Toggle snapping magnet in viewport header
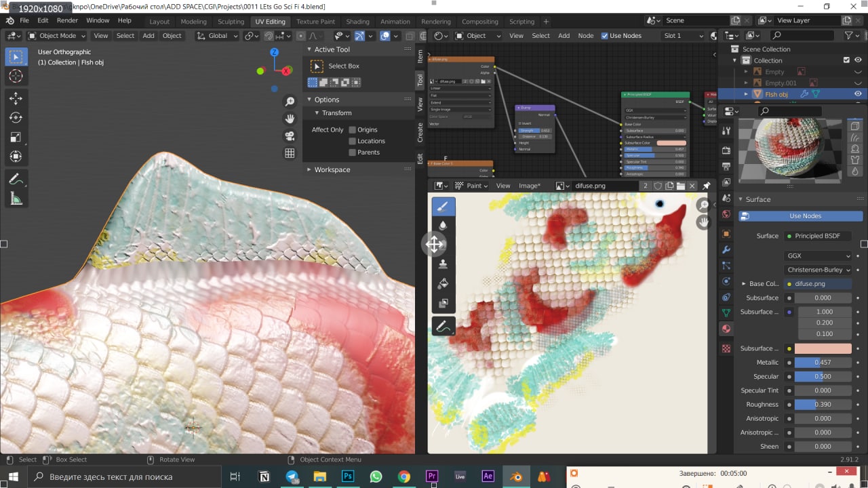The height and width of the screenshot is (488, 868). tap(269, 36)
